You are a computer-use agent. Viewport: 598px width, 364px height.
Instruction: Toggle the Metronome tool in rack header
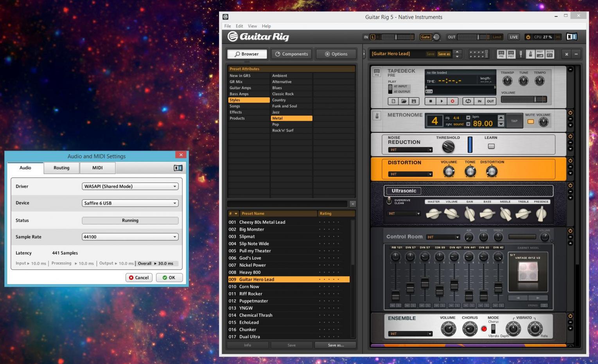(x=530, y=54)
